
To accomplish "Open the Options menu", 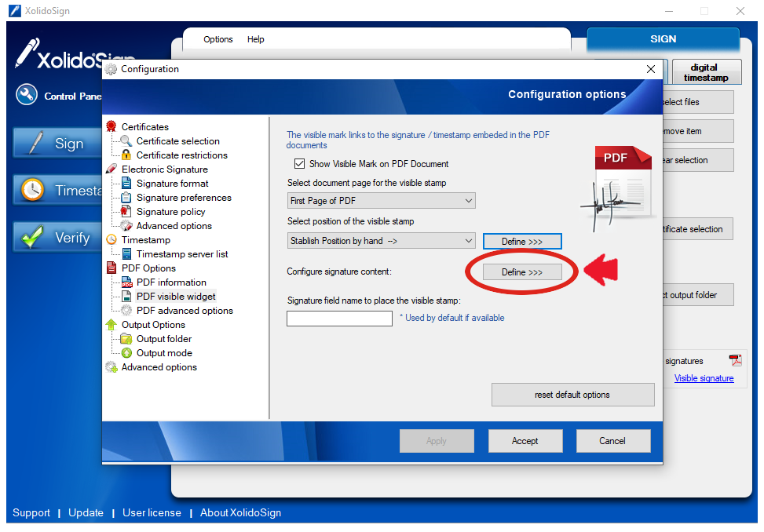I will 218,39.
